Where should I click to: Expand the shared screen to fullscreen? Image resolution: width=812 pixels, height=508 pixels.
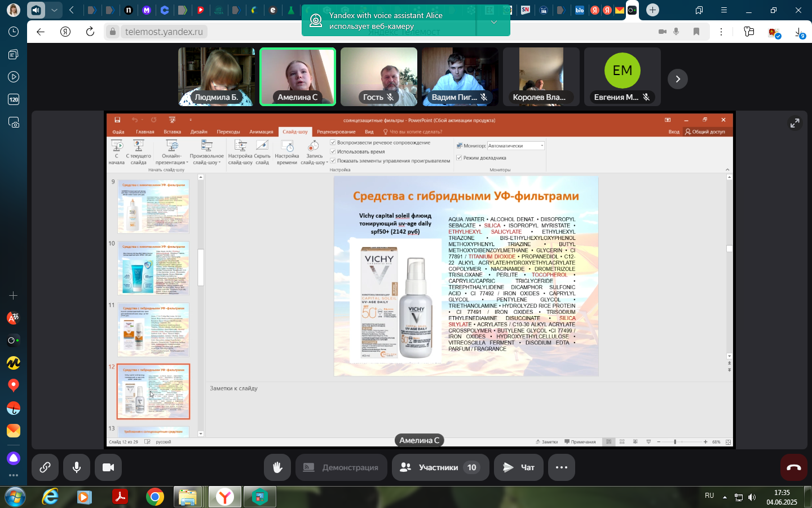coord(795,123)
